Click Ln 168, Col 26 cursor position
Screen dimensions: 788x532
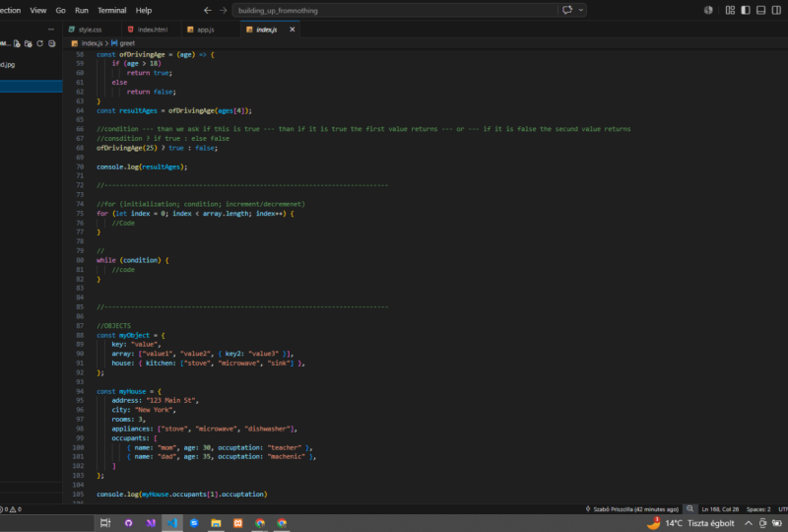coord(720,509)
